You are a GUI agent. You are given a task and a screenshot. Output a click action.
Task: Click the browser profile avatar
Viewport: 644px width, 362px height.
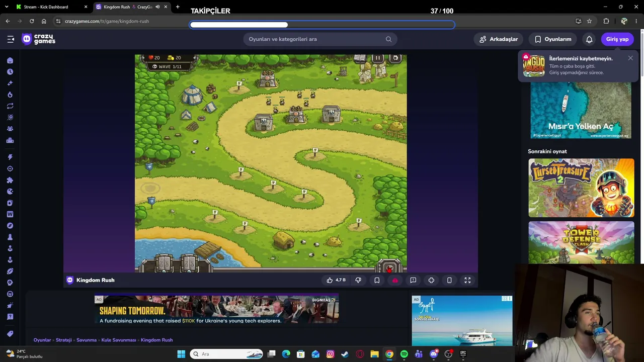coord(624,21)
